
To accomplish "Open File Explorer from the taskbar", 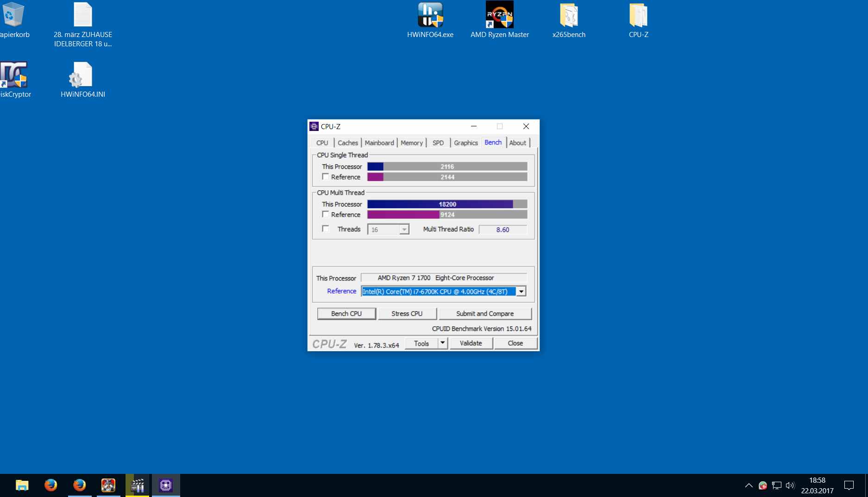I will point(22,485).
